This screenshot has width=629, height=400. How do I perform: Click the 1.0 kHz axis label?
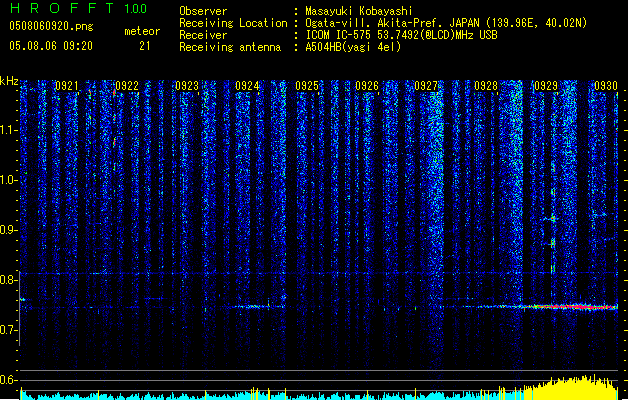point(9,180)
